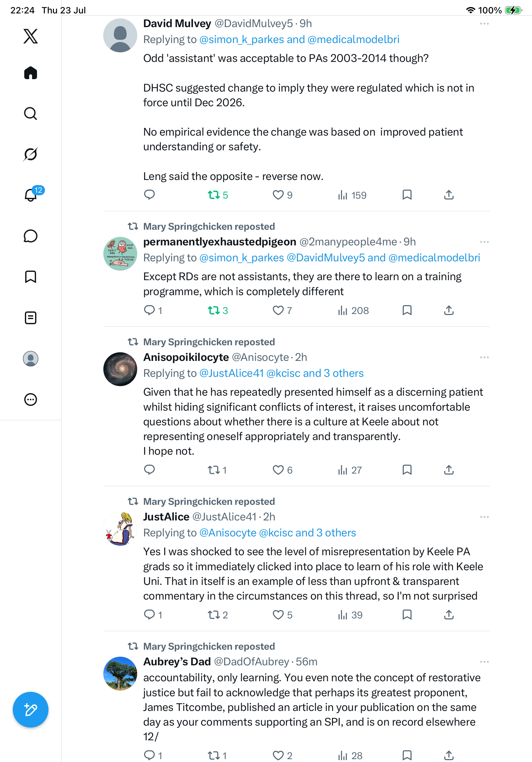View analytics of Anisopoikilocyte tweet showing 27
Screen dimensions: 532x762
click(x=350, y=470)
